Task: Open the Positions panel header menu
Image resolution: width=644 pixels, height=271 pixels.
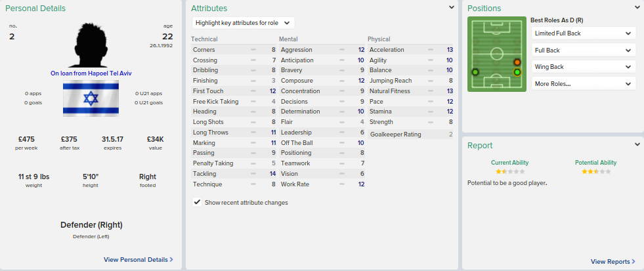Action: [x=638, y=8]
